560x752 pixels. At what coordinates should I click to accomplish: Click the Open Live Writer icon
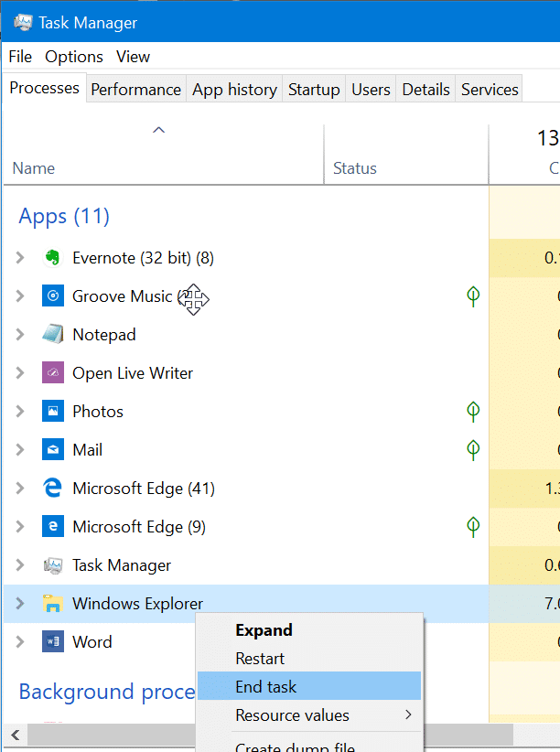(x=53, y=372)
